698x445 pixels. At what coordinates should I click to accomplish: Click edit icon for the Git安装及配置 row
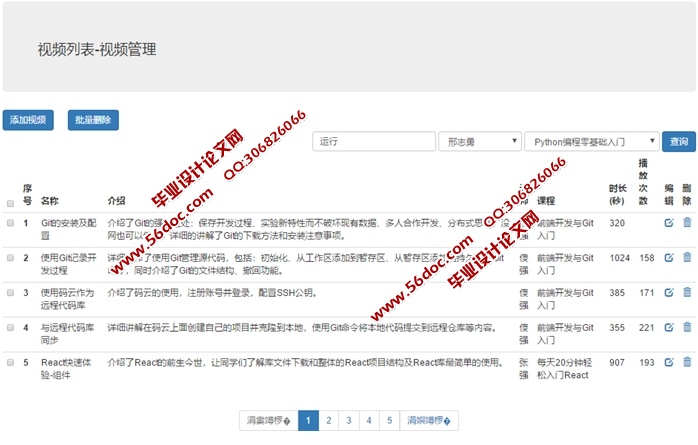click(669, 223)
